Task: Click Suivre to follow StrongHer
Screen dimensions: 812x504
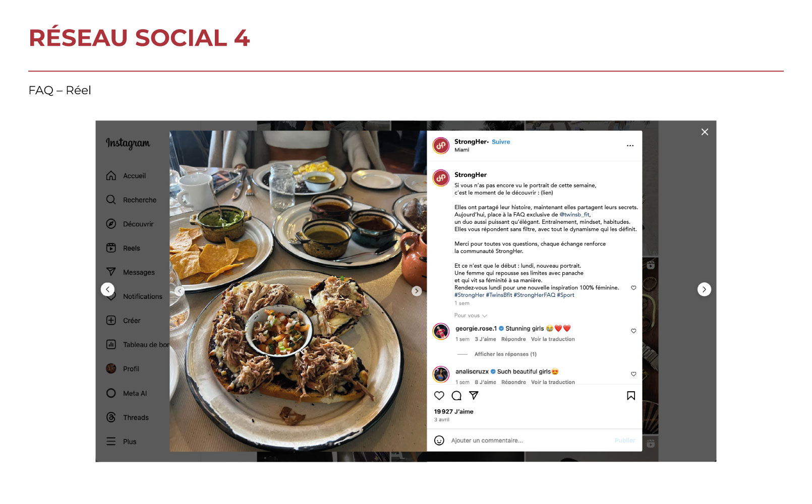Action: (x=501, y=142)
